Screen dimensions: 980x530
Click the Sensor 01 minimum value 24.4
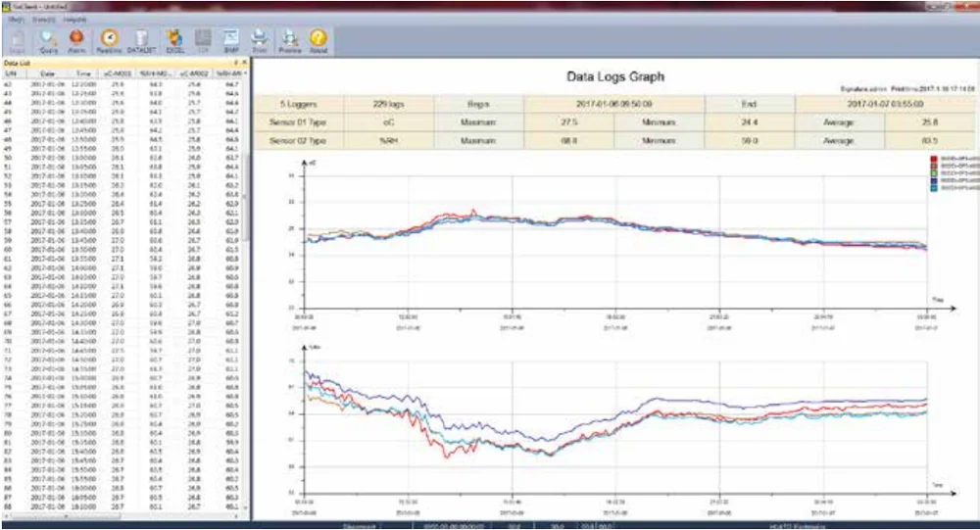click(x=750, y=122)
